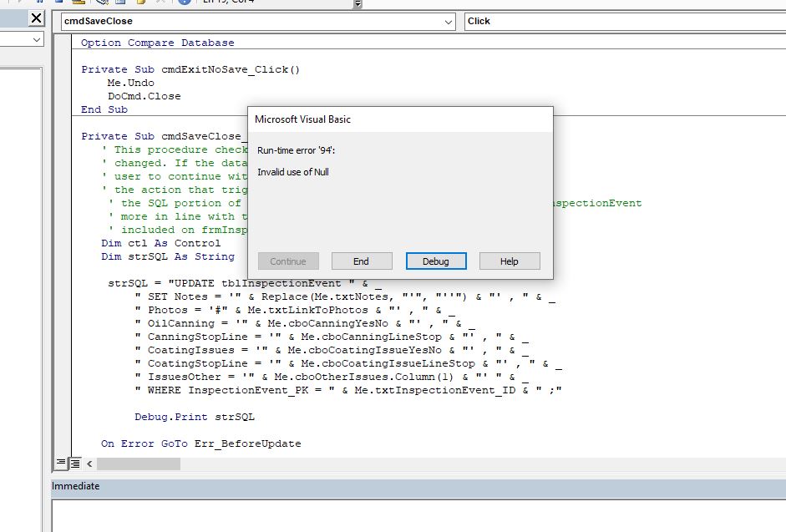Click the 'Option Compare Database' line
The image size is (786, 532).
[x=157, y=43]
